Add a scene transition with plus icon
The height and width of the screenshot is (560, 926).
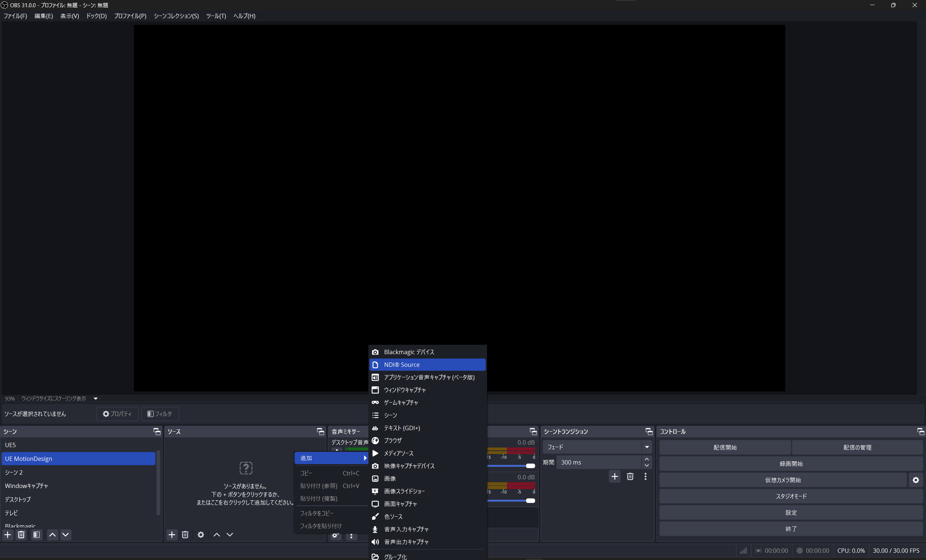(x=614, y=477)
